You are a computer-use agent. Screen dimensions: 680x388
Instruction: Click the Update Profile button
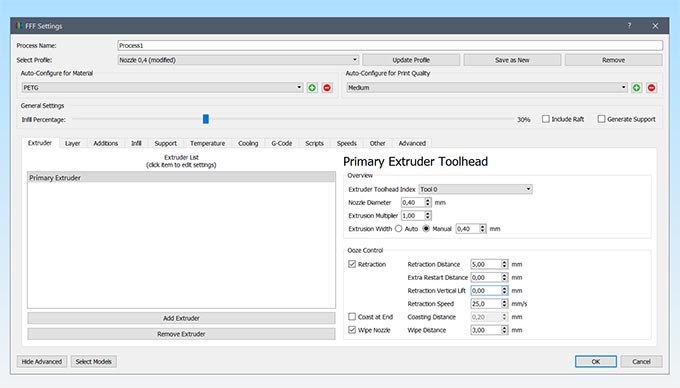click(411, 60)
